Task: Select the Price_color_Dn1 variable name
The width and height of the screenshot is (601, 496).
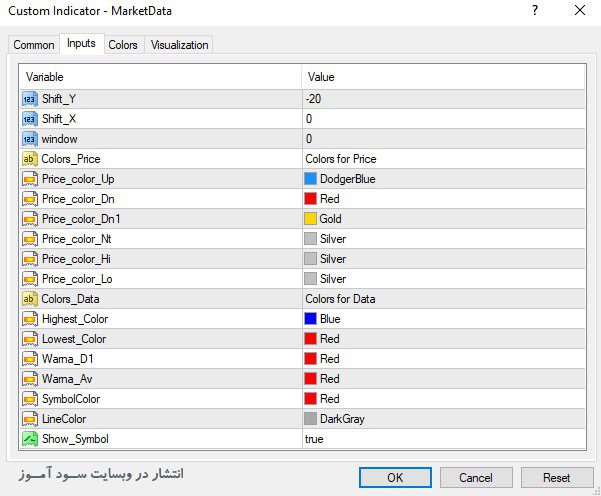Action: coord(81,219)
